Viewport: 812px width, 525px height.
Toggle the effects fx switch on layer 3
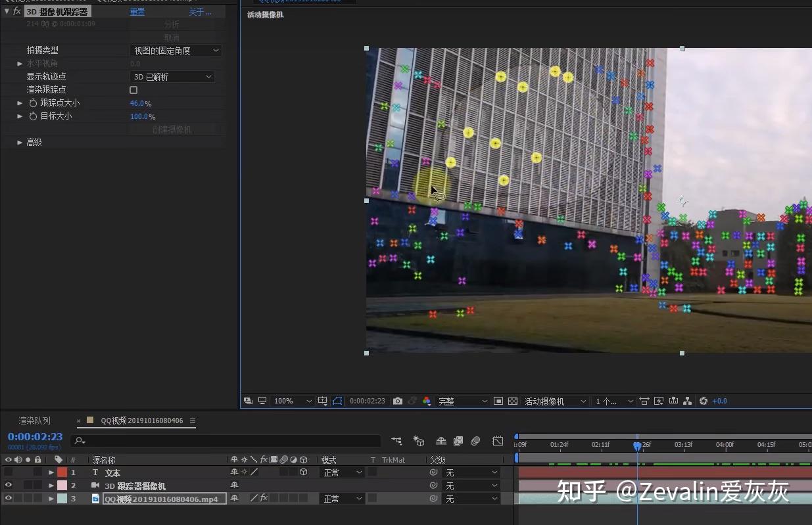[x=264, y=499]
